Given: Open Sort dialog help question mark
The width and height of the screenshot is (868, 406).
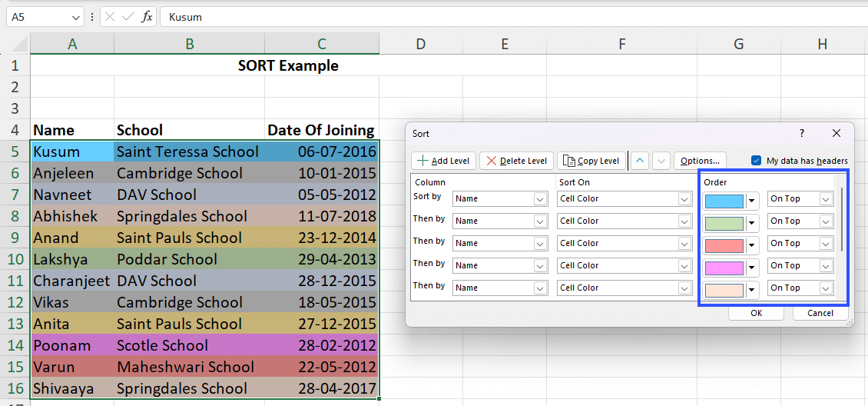Looking at the screenshot, I should [x=802, y=133].
